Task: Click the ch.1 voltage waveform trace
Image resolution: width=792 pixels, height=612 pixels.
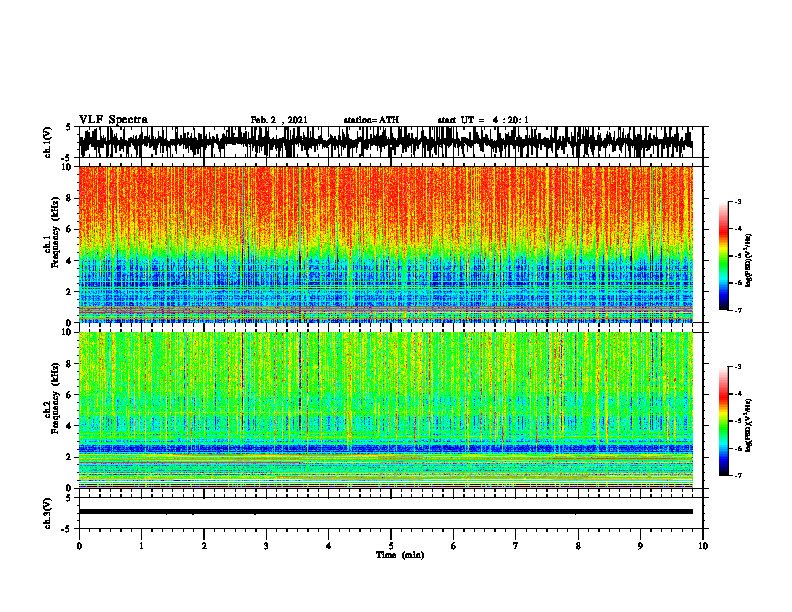Action: [x=385, y=142]
